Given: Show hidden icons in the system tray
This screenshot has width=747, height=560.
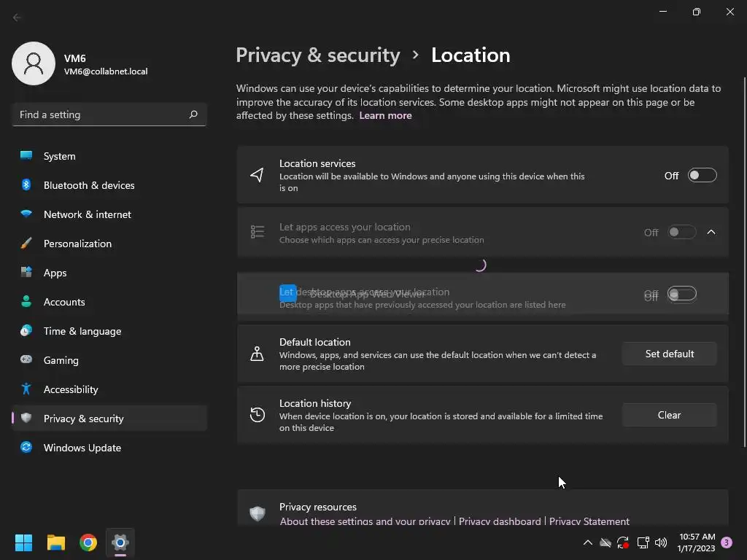Looking at the screenshot, I should pos(587,542).
